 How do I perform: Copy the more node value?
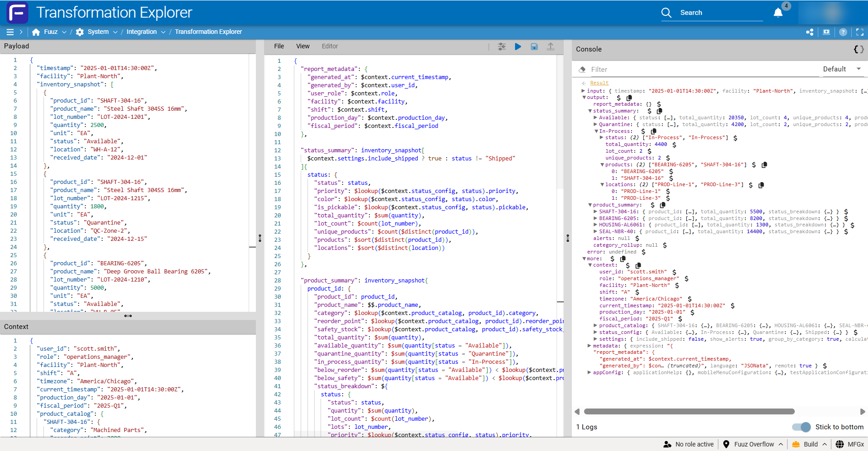pyautogui.click(x=623, y=258)
